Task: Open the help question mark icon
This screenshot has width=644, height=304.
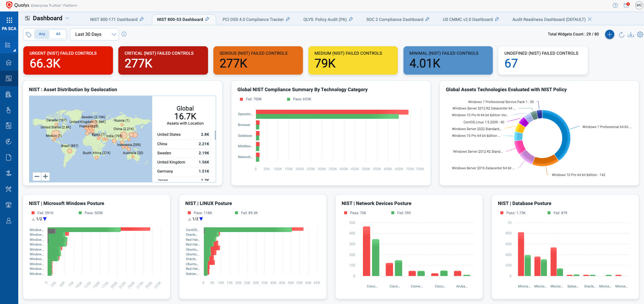Action: [x=615, y=5]
